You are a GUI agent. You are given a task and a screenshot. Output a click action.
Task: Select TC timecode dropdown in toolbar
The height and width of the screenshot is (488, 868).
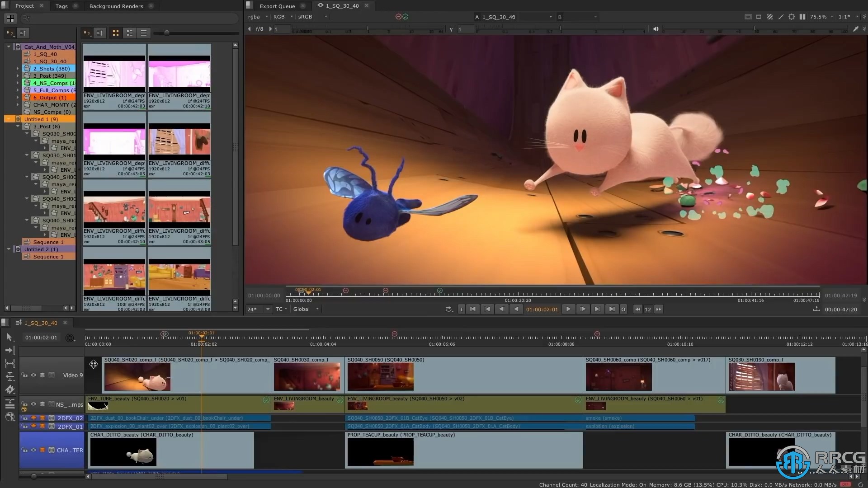pos(280,309)
